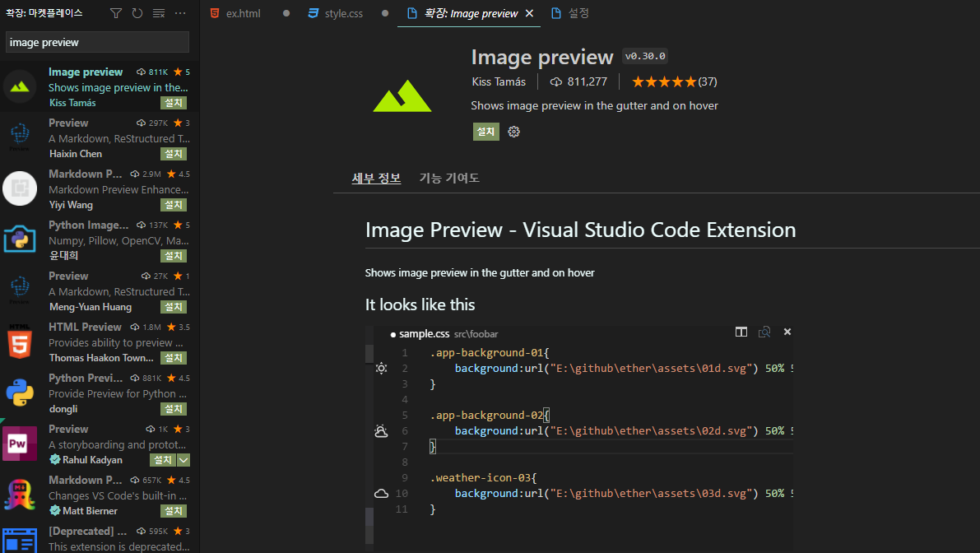The height and width of the screenshot is (553, 980).
Task: Click Matt Bierner verified publisher badge
Action: (x=55, y=511)
